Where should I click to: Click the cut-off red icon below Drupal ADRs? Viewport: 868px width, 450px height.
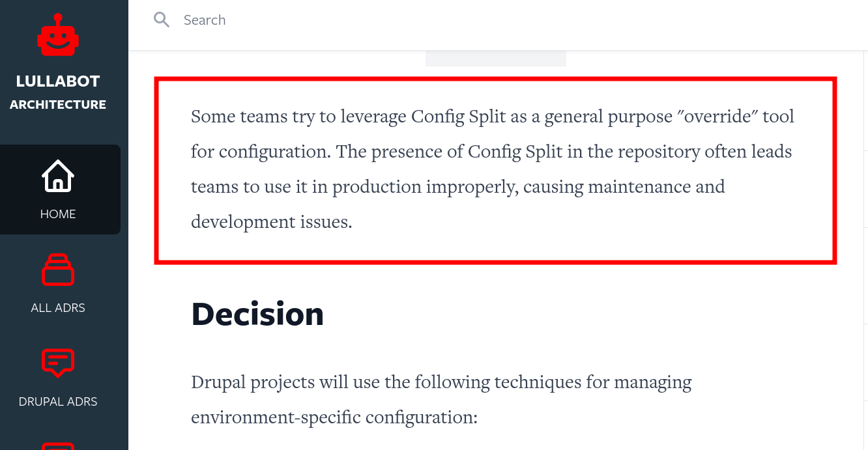click(58, 445)
